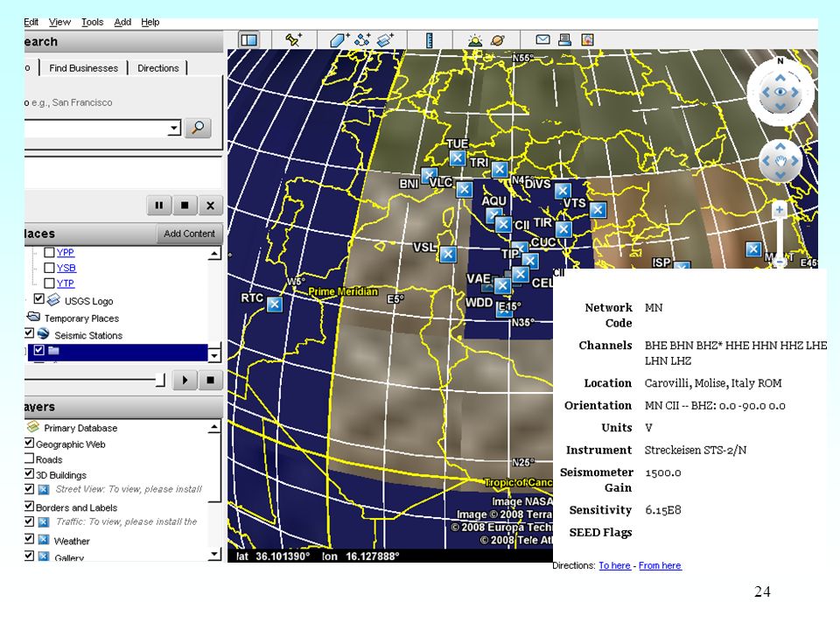
Task: Open the YPP station link
Action: [66, 252]
